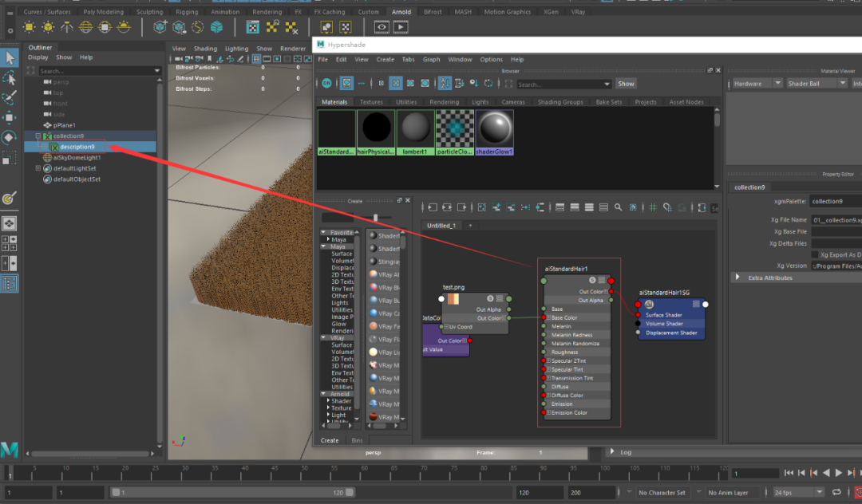Toggle viewport film gate icon

tap(267, 59)
